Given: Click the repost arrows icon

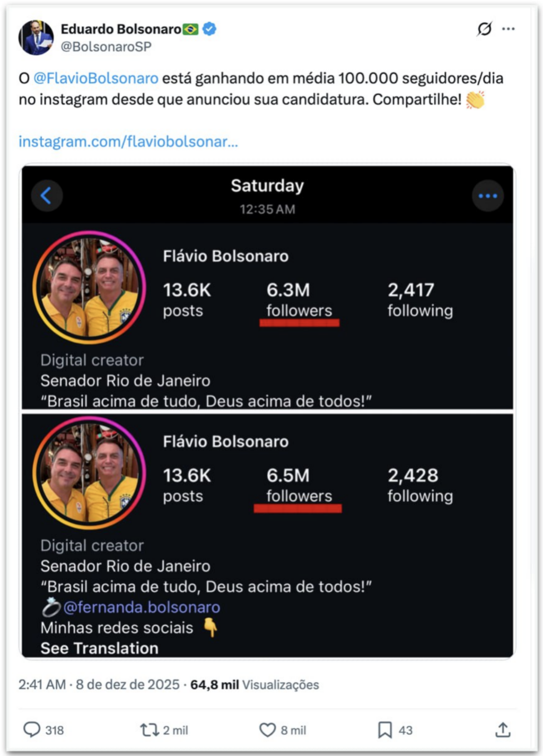Looking at the screenshot, I should click(x=149, y=730).
